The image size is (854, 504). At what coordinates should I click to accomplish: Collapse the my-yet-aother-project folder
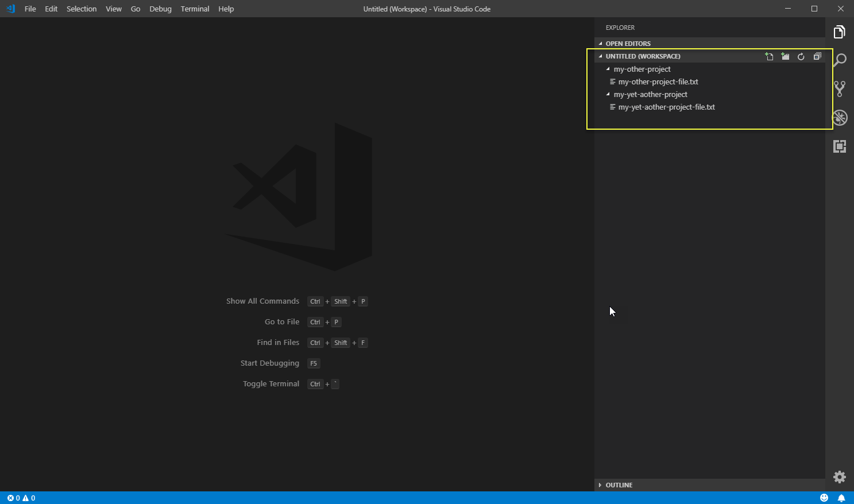pos(607,94)
